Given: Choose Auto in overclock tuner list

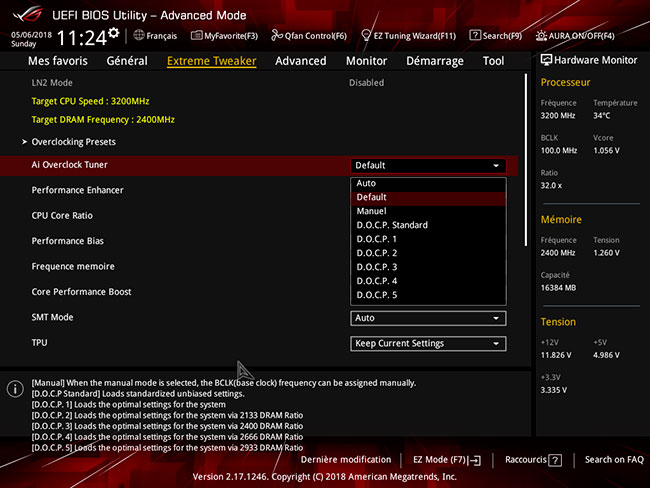Looking at the screenshot, I should tap(428, 183).
